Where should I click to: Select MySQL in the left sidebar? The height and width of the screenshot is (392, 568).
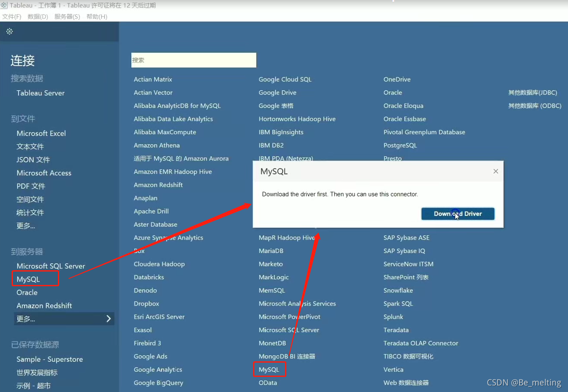pos(28,279)
